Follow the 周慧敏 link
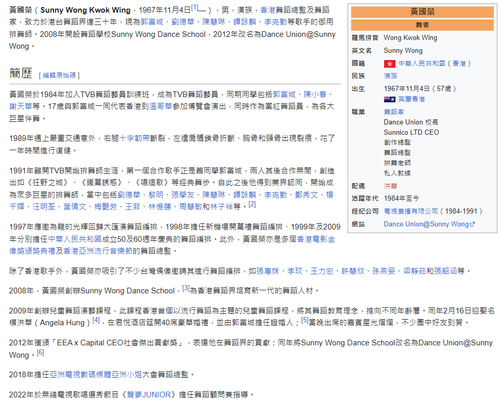 (190, 207)
